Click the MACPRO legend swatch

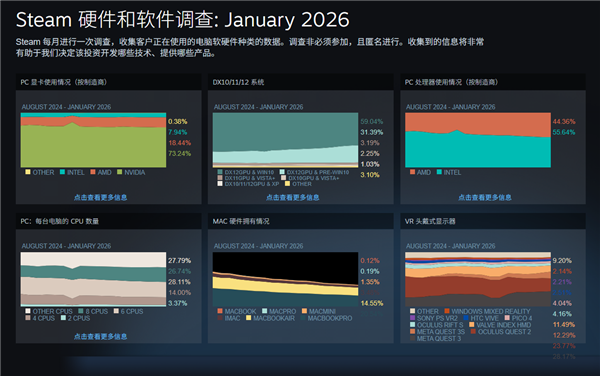(265, 311)
